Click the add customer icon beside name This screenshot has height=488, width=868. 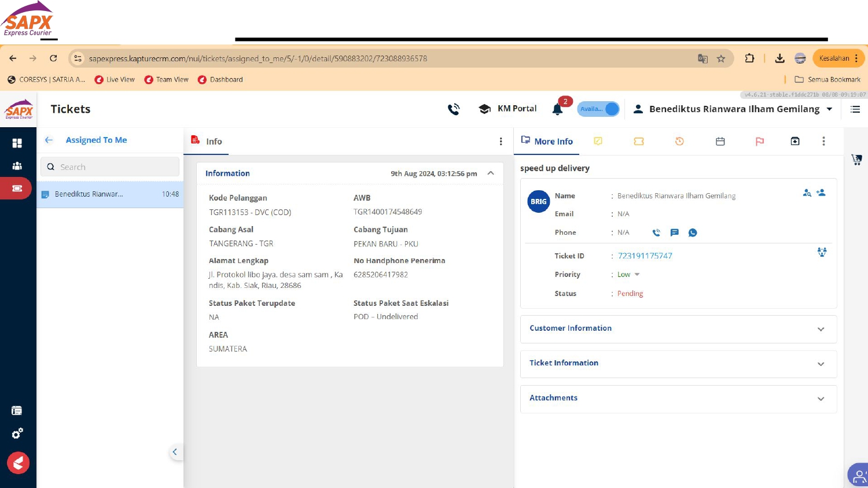[x=821, y=193]
